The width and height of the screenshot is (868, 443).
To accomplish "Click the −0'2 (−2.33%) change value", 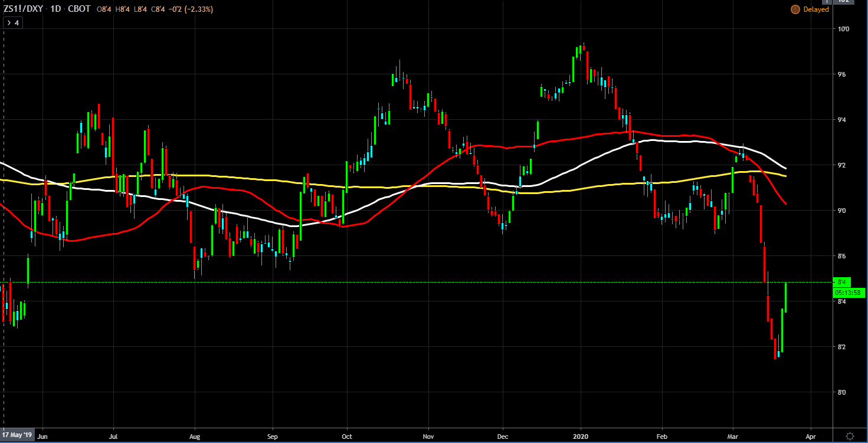I will 191,9.
